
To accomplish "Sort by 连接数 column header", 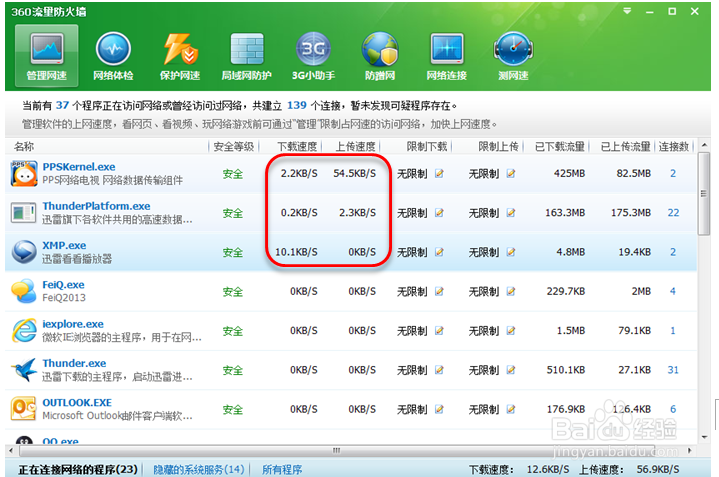I will tap(674, 147).
